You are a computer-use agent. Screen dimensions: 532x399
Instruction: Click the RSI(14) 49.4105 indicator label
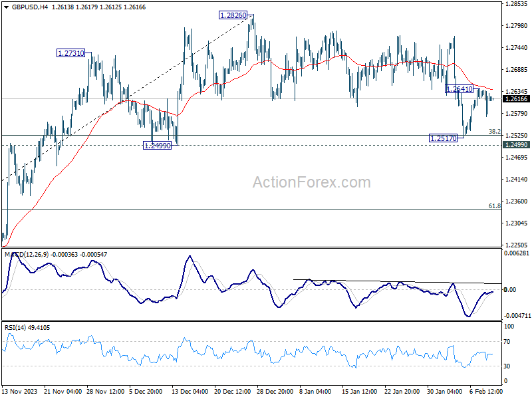point(27,328)
